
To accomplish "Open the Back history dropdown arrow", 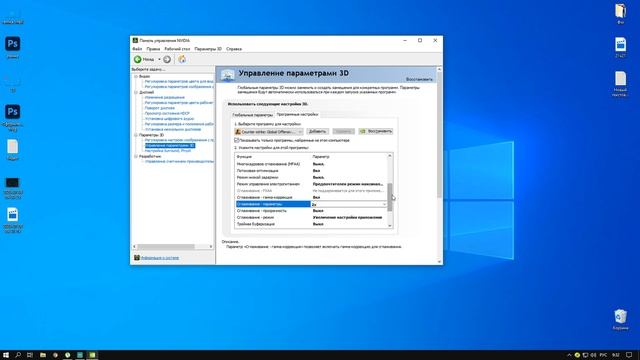I will 159,60.
